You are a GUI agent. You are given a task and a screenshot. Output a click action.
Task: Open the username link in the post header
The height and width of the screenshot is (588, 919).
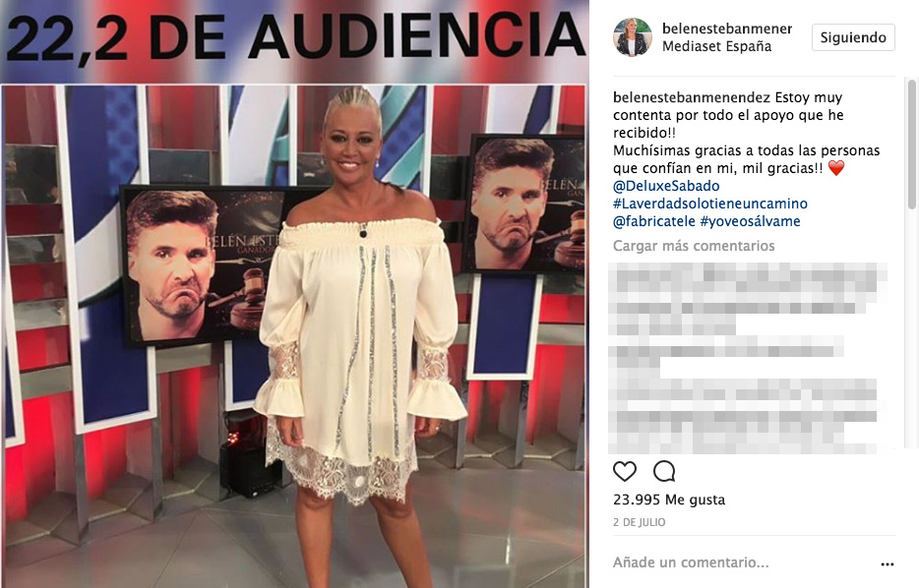727,29
